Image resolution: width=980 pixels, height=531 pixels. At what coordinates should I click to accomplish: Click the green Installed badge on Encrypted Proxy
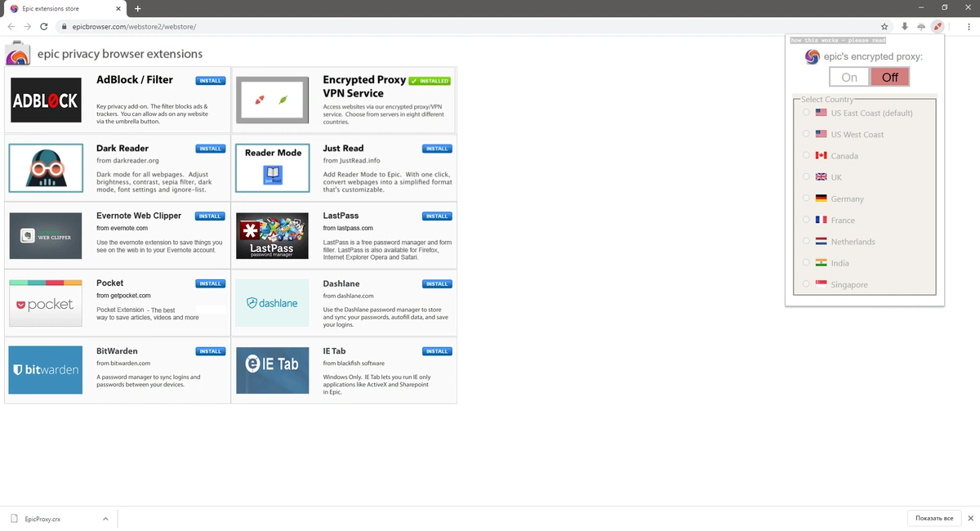[x=430, y=81]
